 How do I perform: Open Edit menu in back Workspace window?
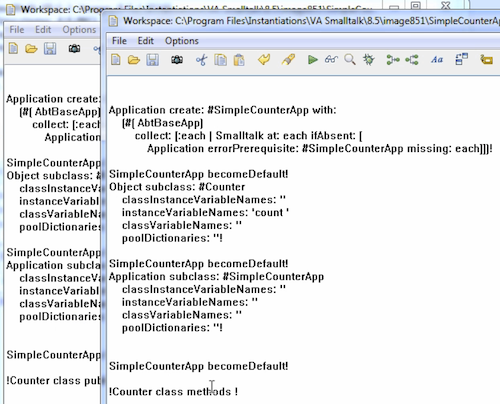coord(43,30)
